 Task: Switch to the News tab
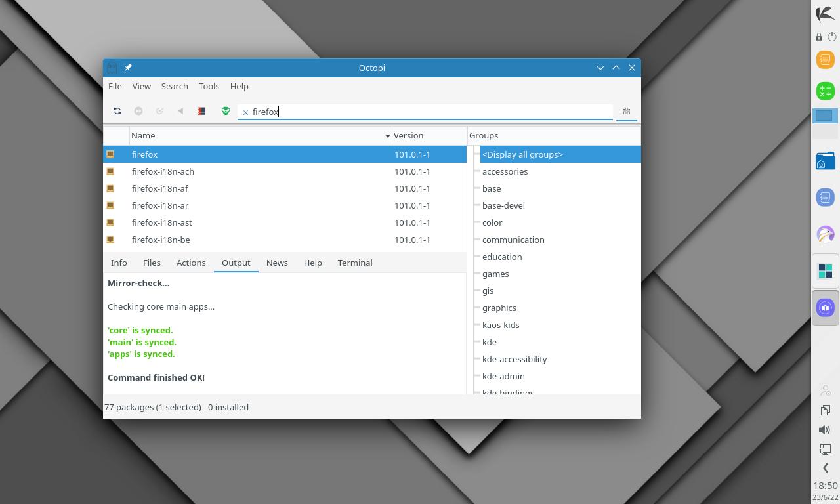tap(277, 262)
